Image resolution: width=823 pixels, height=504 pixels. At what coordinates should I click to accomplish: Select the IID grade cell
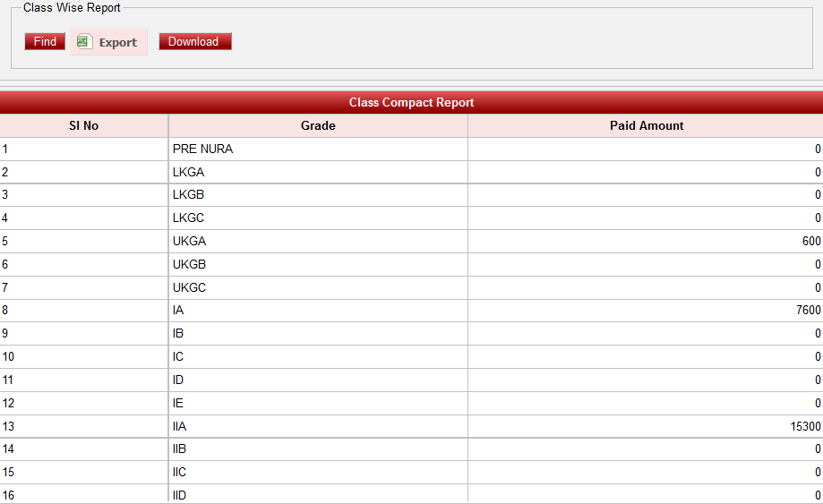(x=182, y=495)
